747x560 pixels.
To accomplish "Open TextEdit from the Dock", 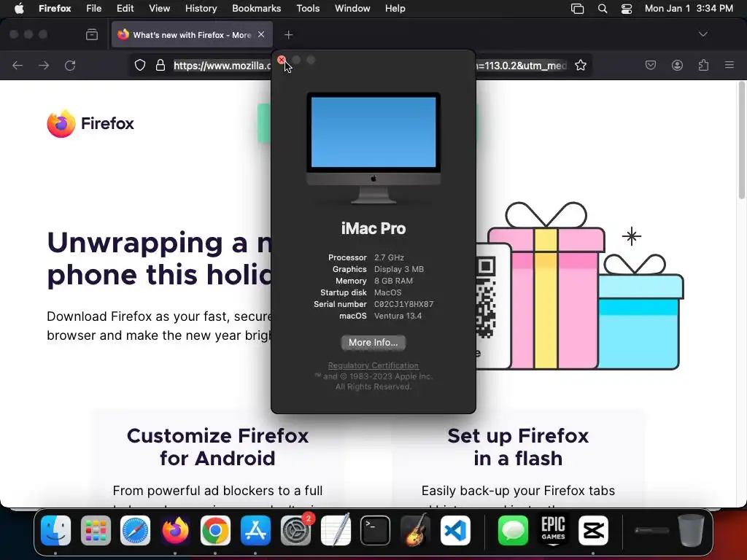I will [x=336, y=530].
